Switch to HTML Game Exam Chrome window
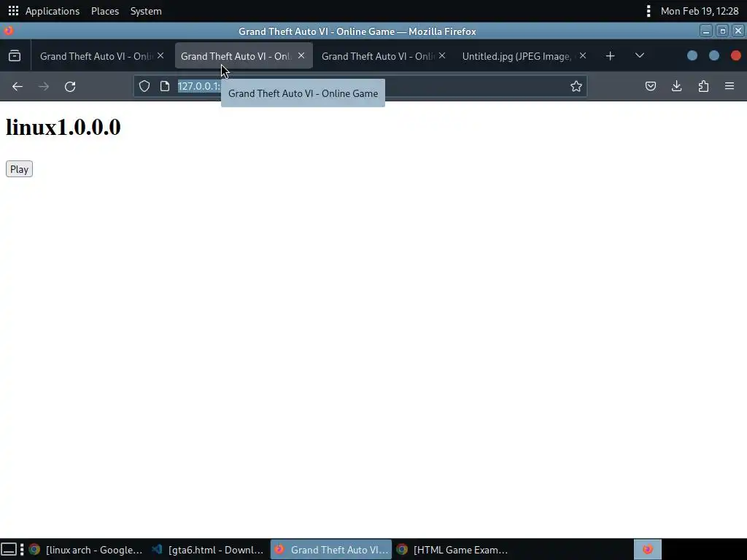 click(454, 550)
